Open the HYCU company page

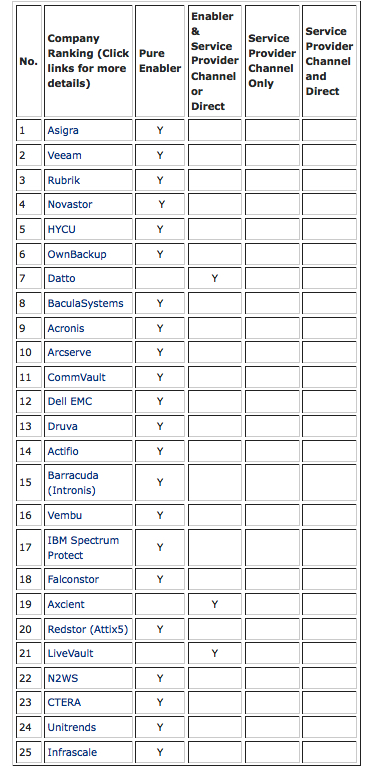click(62, 229)
